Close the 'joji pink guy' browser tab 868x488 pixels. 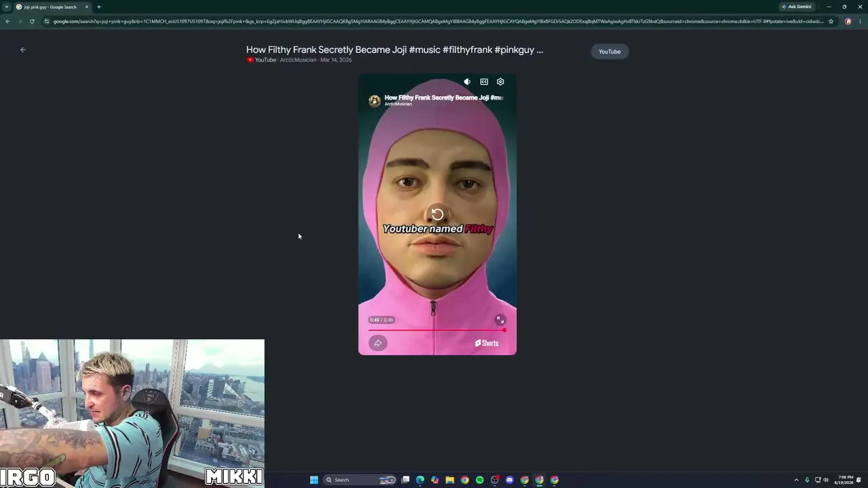tap(87, 7)
